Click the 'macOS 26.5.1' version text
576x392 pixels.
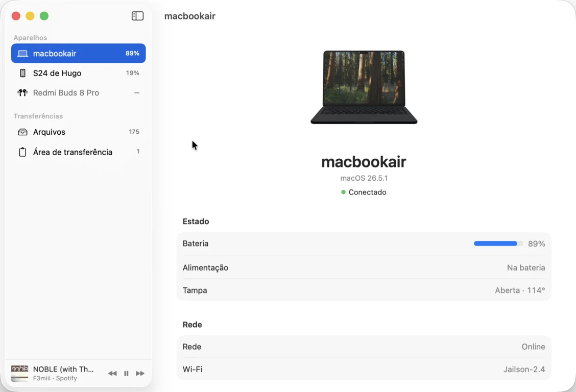[x=364, y=178]
